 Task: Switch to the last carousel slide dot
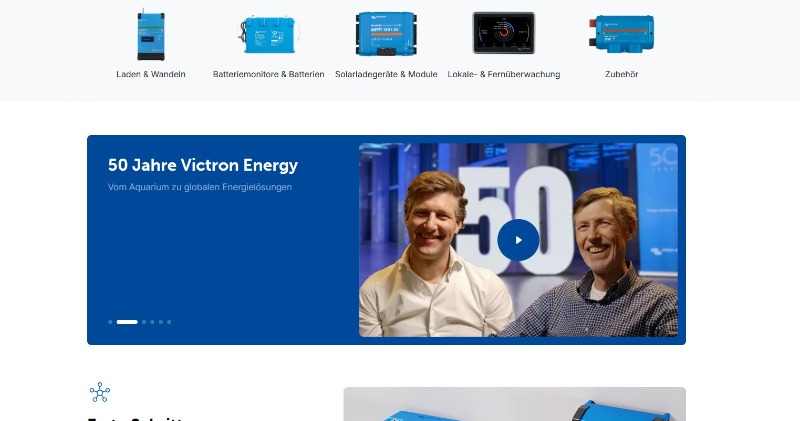(169, 322)
